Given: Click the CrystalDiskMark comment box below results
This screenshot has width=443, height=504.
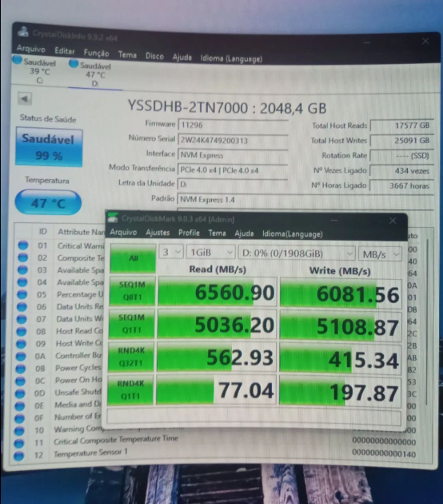Looking at the screenshot, I should (254, 417).
